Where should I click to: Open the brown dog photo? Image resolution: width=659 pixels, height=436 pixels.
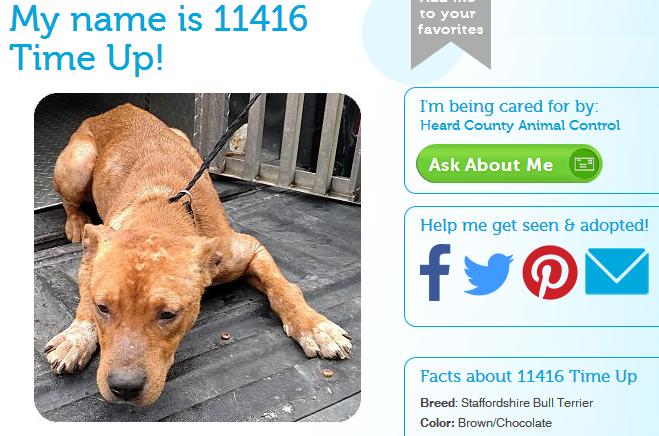click(197, 257)
